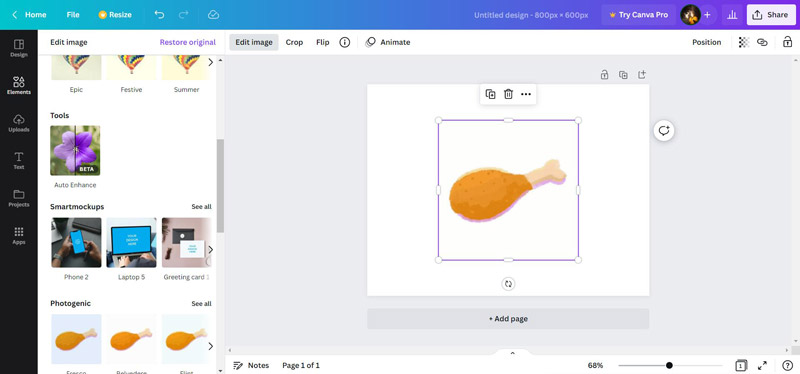Open the Projects sidebar tab
The width and height of the screenshot is (800, 374).
pos(18,198)
